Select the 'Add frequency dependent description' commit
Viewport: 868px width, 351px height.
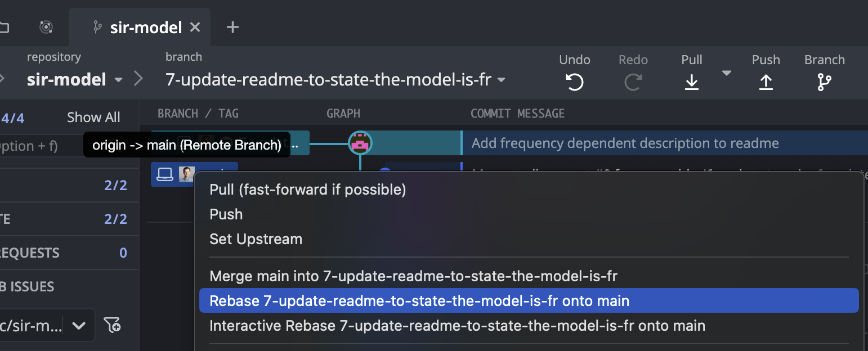pyautogui.click(x=625, y=143)
